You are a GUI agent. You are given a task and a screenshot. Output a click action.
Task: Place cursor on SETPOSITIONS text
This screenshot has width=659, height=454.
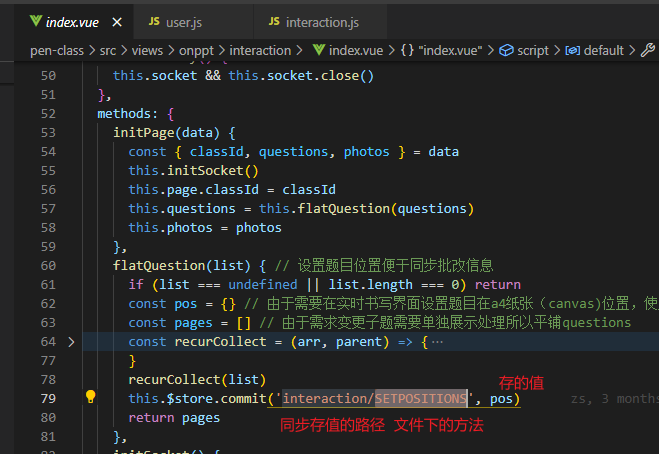[420, 399]
